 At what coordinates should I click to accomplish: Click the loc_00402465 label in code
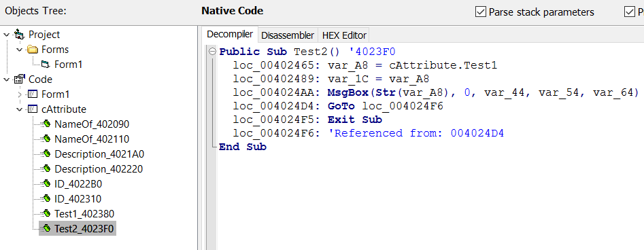[x=277, y=65]
